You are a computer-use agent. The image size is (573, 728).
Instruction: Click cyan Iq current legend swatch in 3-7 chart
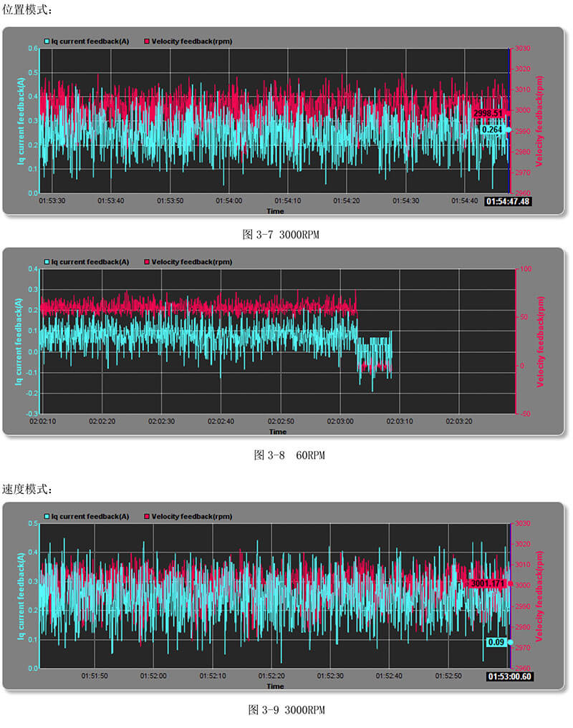coord(47,42)
